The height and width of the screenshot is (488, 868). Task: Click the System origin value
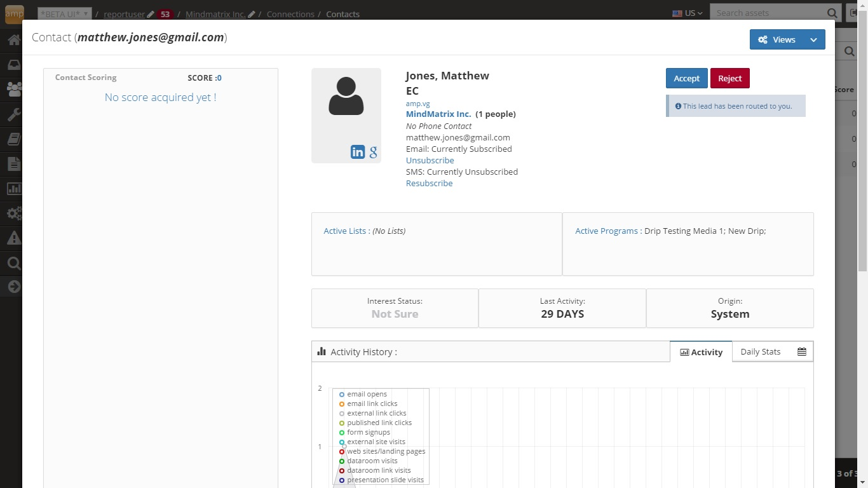click(x=730, y=314)
